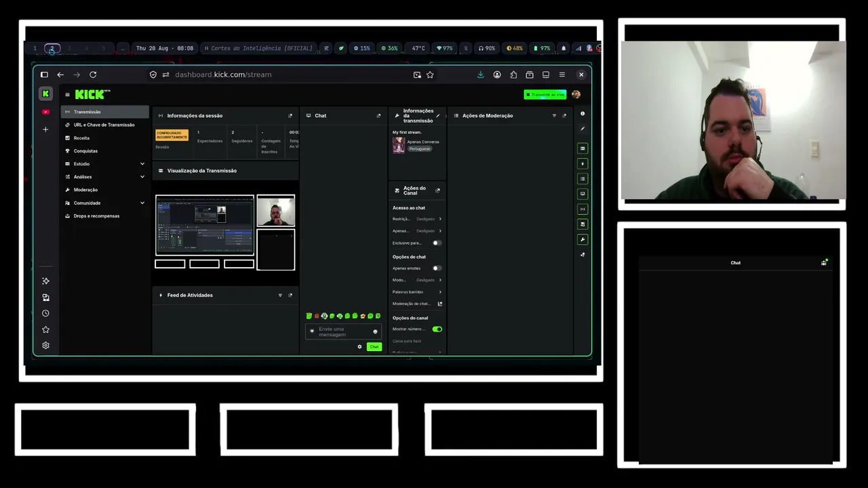The image size is (868, 488).
Task: Open the Moderação de chat external link
Action: (440, 304)
